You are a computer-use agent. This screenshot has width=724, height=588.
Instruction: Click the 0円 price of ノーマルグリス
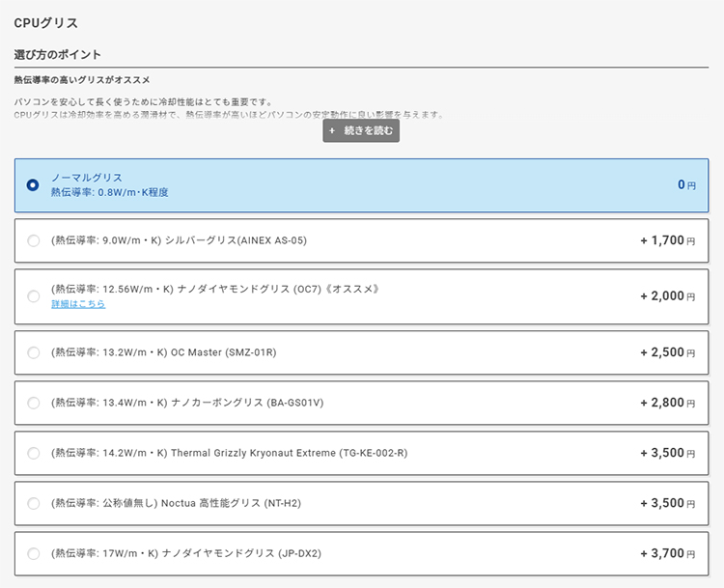pyautogui.click(x=685, y=184)
